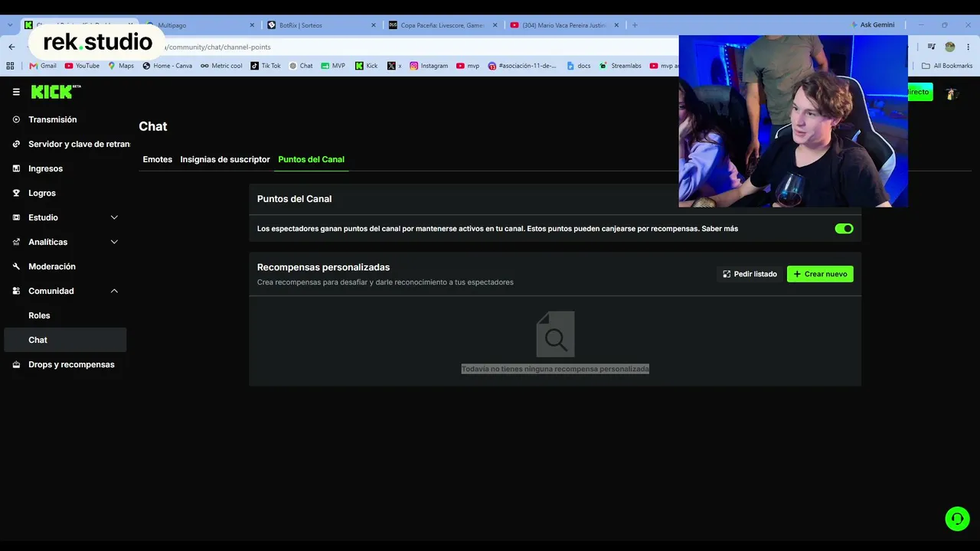Open the Kick hamburger menu
The width and height of the screenshot is (980, 551).
pos(16,92)
